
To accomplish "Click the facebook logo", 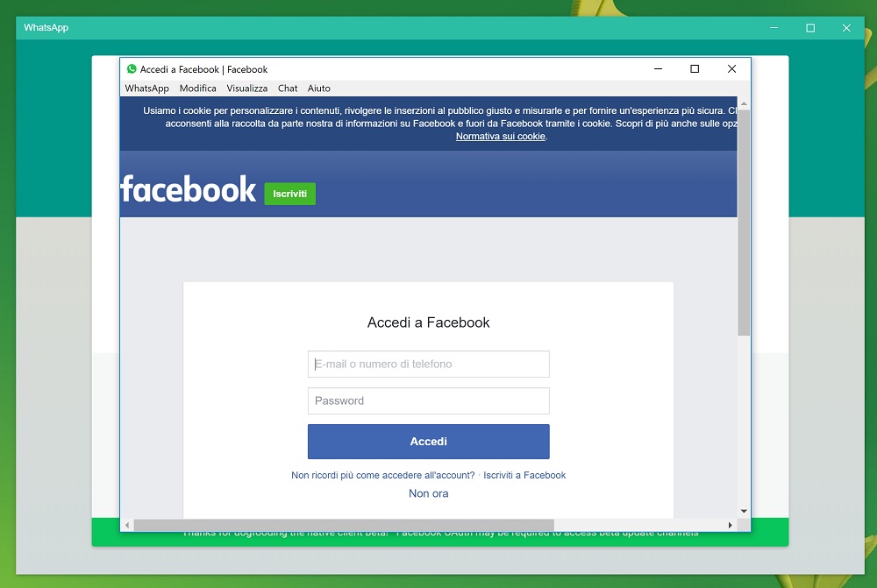I will click(x=188, y=189).
